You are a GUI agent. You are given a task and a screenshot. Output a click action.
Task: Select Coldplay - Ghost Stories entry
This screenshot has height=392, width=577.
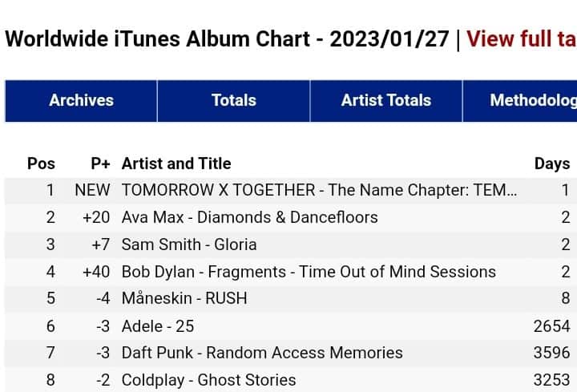208,380
